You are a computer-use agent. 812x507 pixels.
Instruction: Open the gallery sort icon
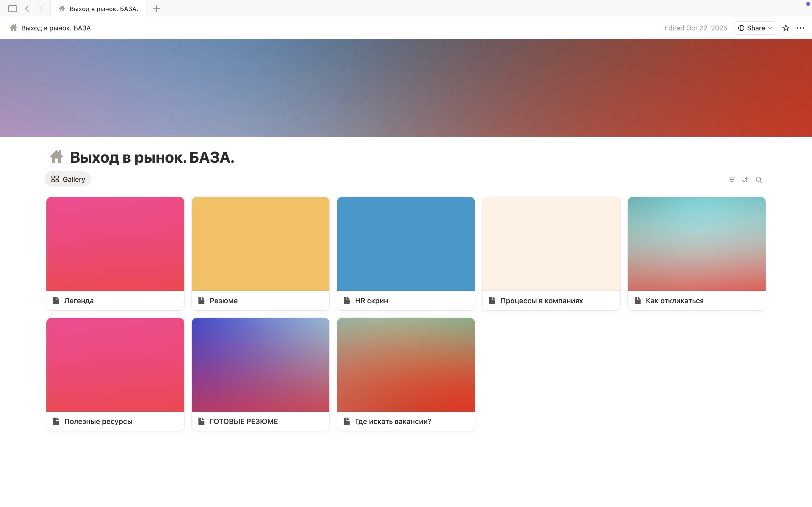pos(745,180)
